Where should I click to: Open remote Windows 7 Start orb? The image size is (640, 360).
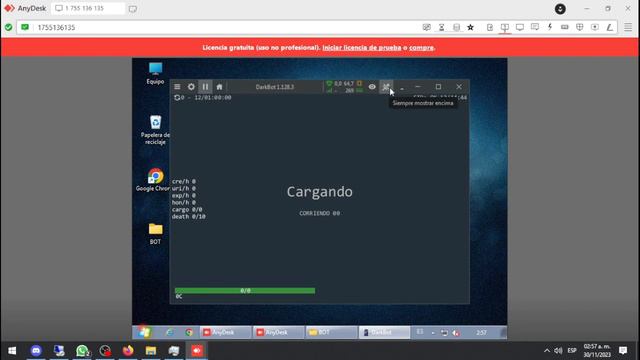(x=144, y=332)
